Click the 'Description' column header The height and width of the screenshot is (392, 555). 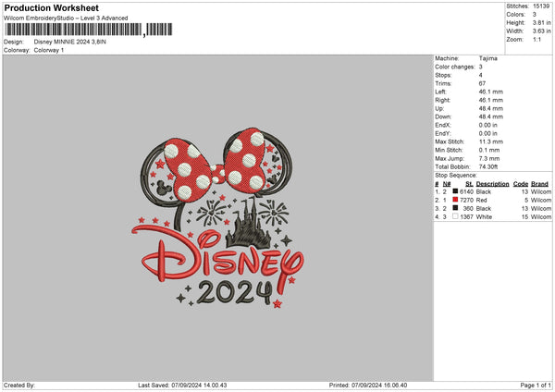(492, 184)
